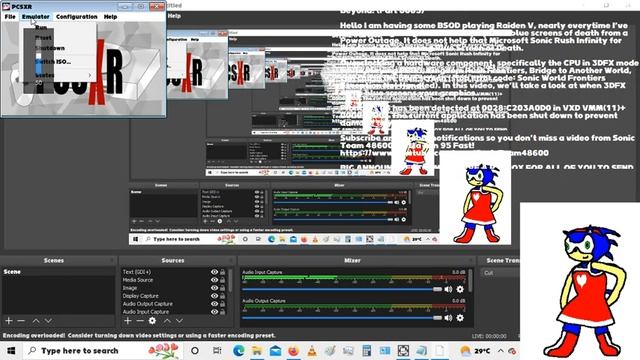Select the Text (GDI+) source name

137,272
